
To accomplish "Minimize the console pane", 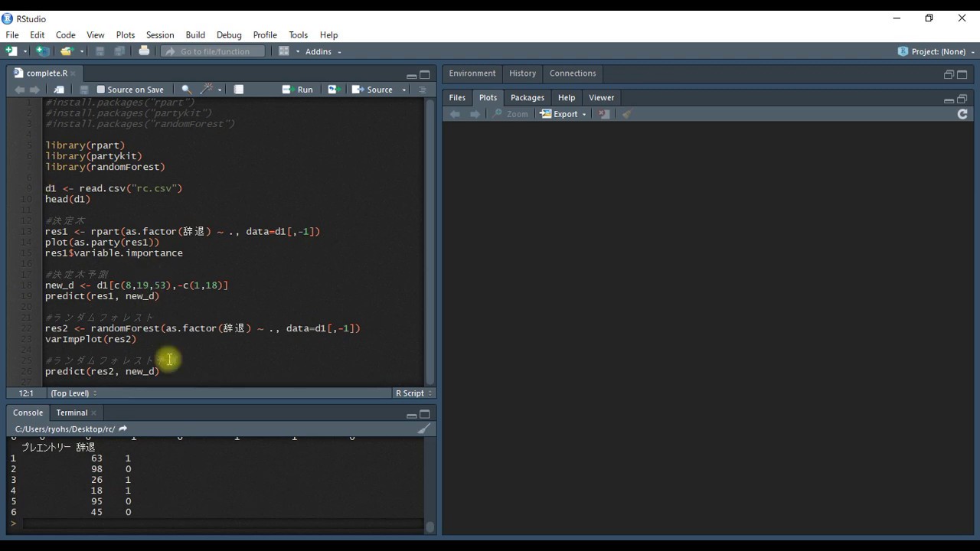I will point(411,415).
